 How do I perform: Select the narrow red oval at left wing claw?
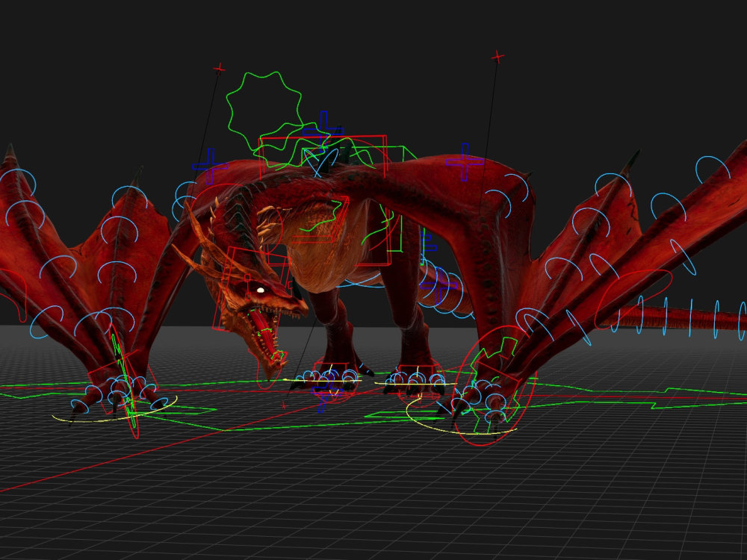click(x=125, y=381)
